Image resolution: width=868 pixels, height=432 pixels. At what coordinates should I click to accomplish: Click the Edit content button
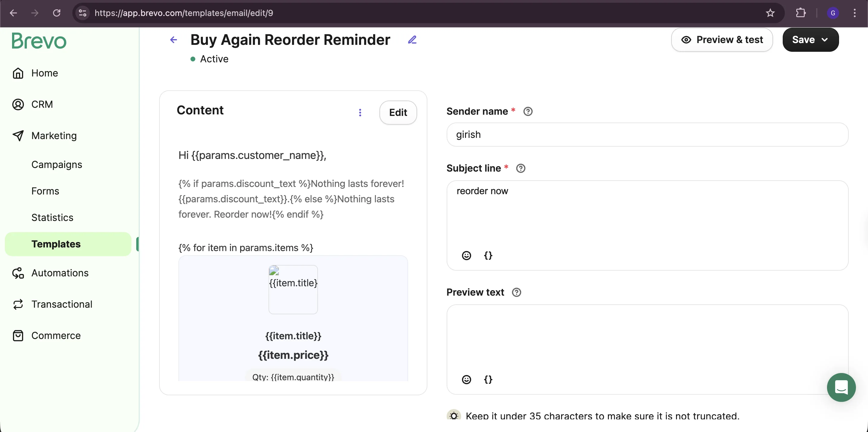coord(398,112)
